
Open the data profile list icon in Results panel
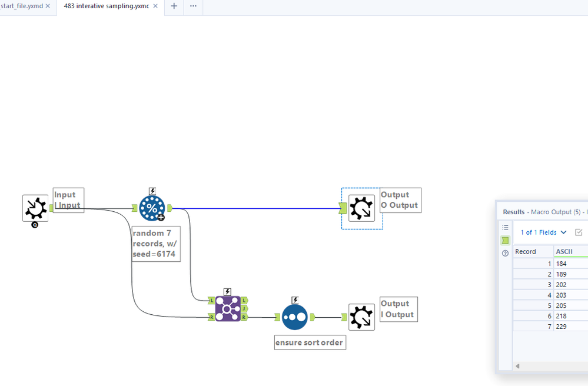[x=504, y=227]
